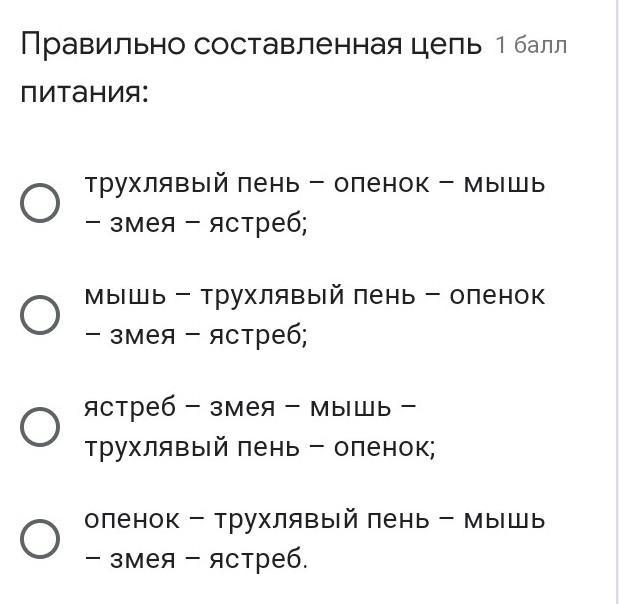Click the question title 'Правильно составленная цепь'

[251, 46]
